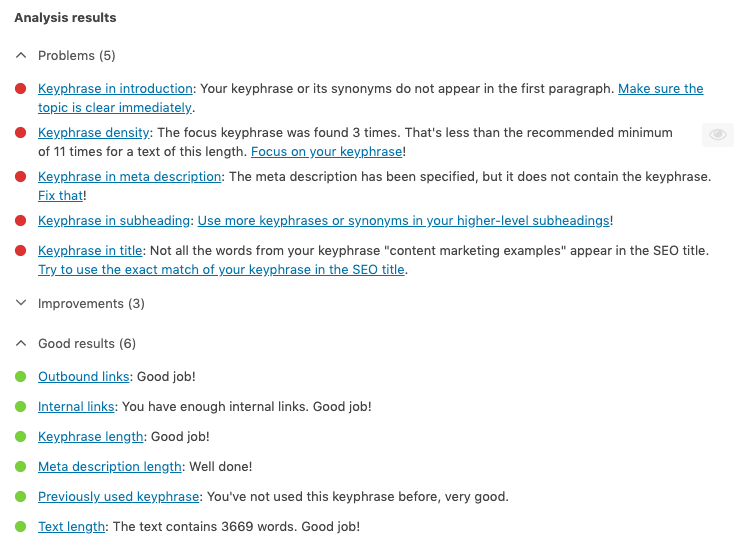Click the Text length link
Image resolution: width=742 pixels, height=552 pixels.
click(71, 527)
